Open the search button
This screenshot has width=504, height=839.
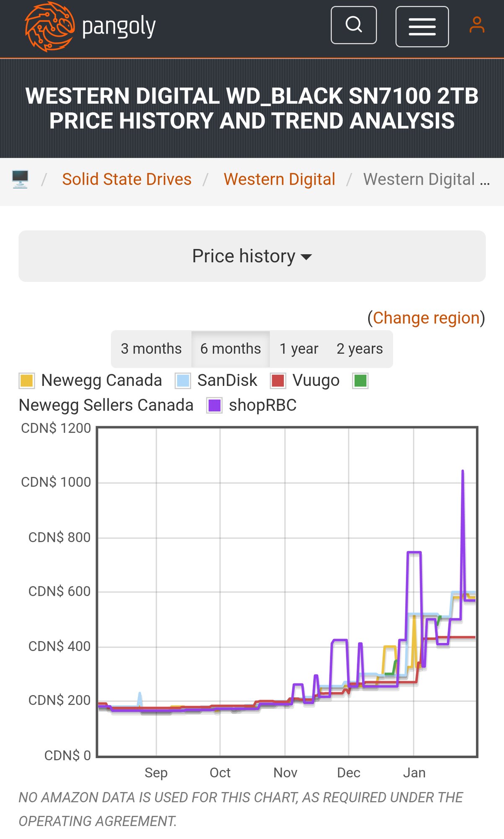click(353, 25)
